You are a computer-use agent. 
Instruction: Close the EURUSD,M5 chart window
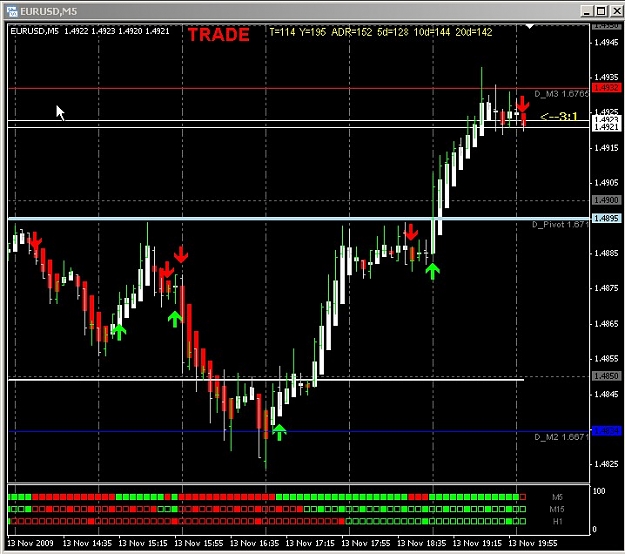point(616,11)
